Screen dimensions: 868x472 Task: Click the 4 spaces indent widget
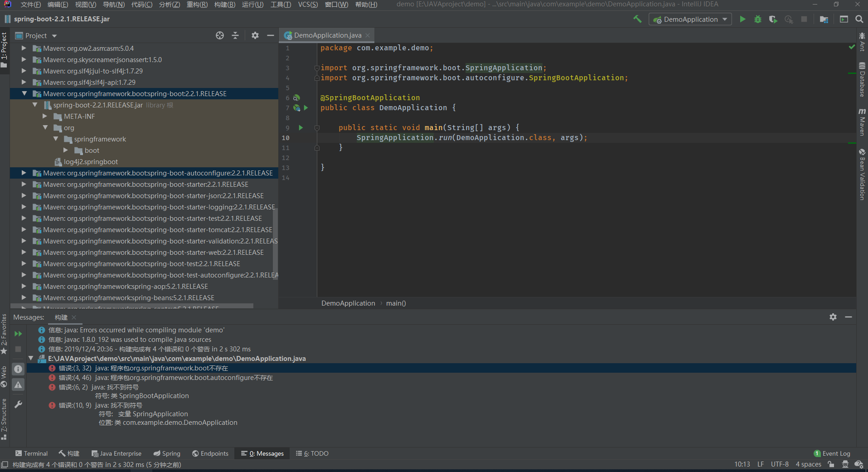[808, 464]
